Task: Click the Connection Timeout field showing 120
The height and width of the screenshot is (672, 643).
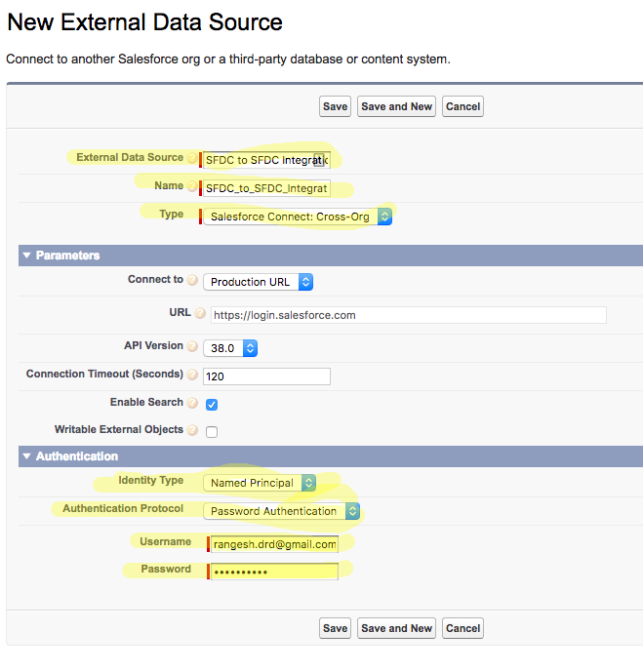Action: coord(266,376)
